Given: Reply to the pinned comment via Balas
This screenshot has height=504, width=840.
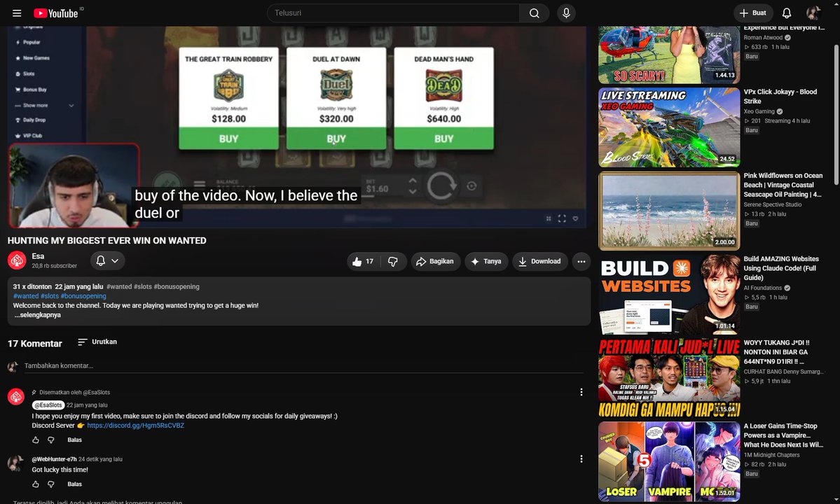Looking at the screenshot, I should 74,440.
